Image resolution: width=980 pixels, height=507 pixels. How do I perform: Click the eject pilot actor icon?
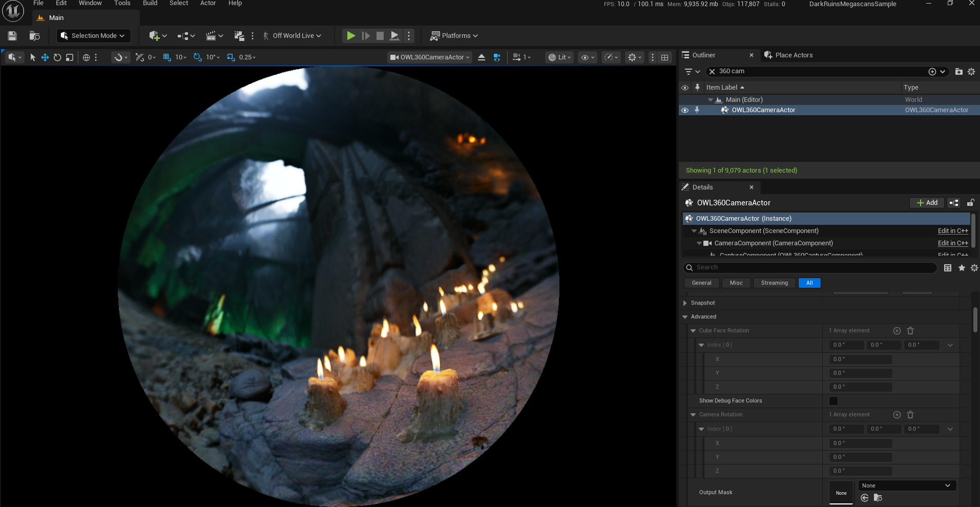coord(482,57)
